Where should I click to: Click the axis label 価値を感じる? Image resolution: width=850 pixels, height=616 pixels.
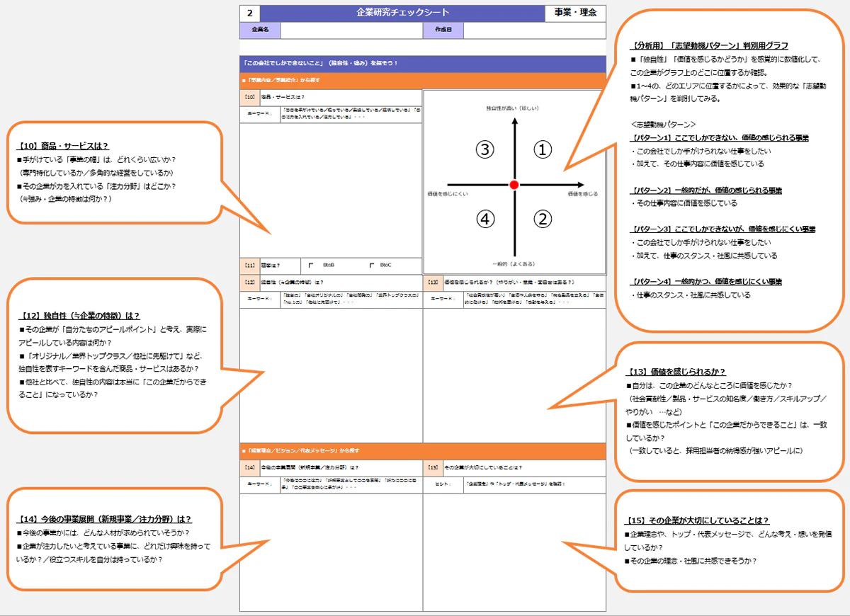582,193
